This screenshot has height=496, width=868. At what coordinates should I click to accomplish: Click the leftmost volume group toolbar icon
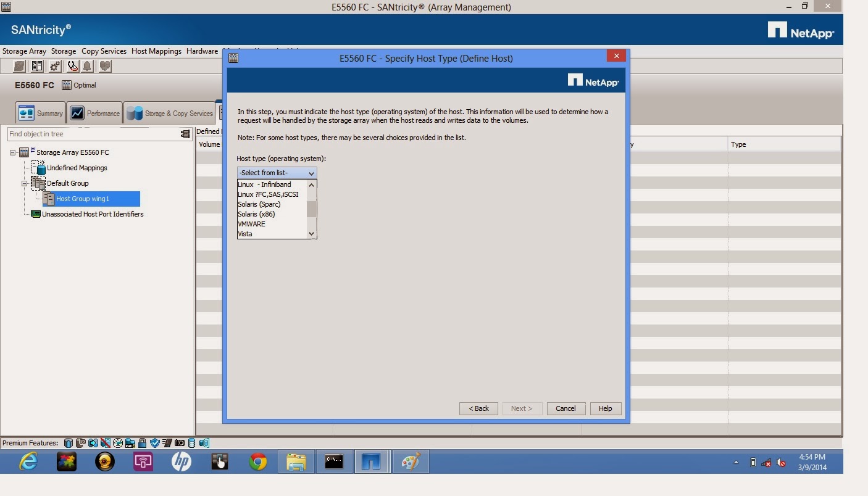point(19,66)
